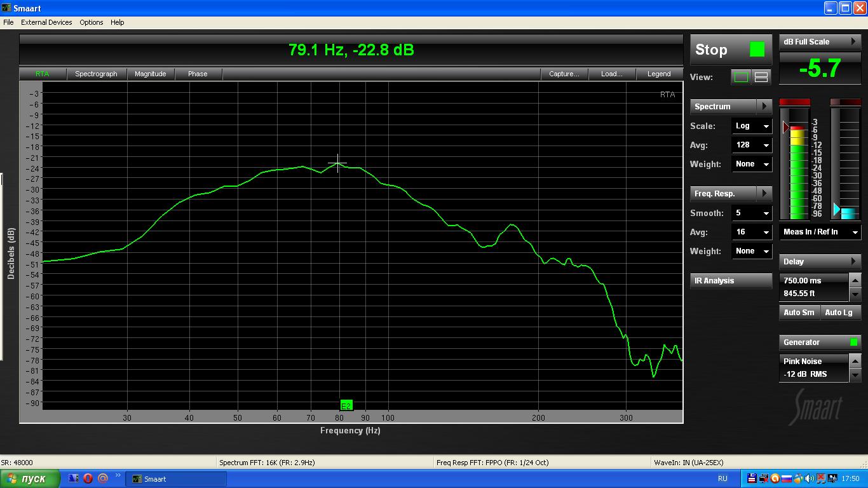Click the Spectrum section button
The width and height of the screenshot is (868, 488).
click(724, 106)
